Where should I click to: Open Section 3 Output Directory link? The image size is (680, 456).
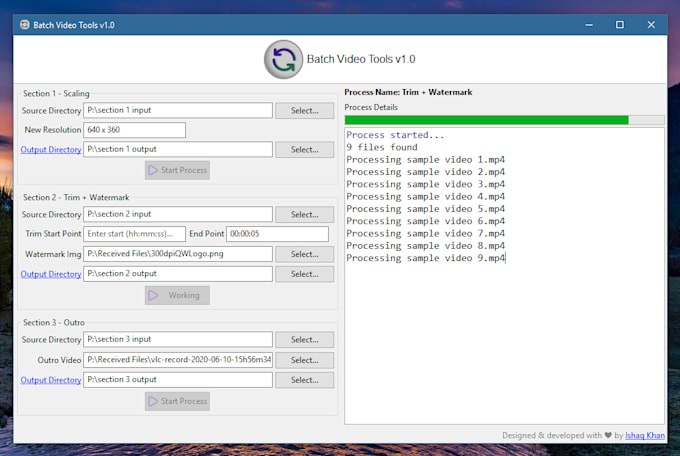click(51, 380)
